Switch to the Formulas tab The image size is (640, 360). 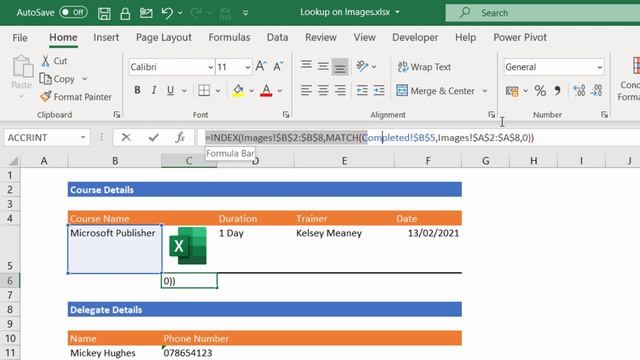tap(229, 38)
